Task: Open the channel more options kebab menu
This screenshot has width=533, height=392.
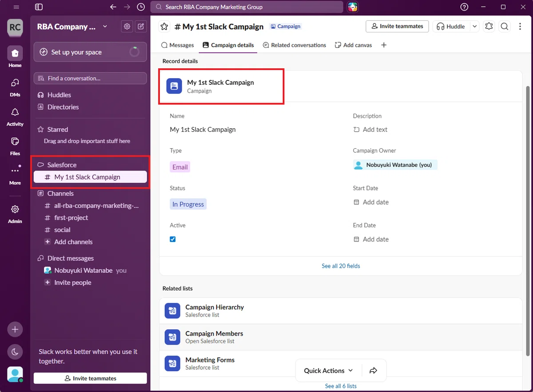Action: click(x=520, y=26)
